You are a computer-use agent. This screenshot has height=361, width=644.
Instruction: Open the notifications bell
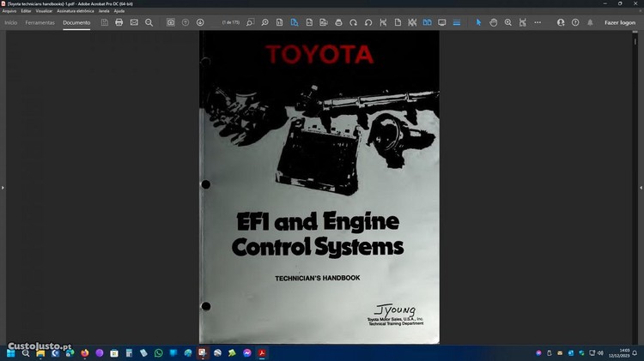(590, 22)
